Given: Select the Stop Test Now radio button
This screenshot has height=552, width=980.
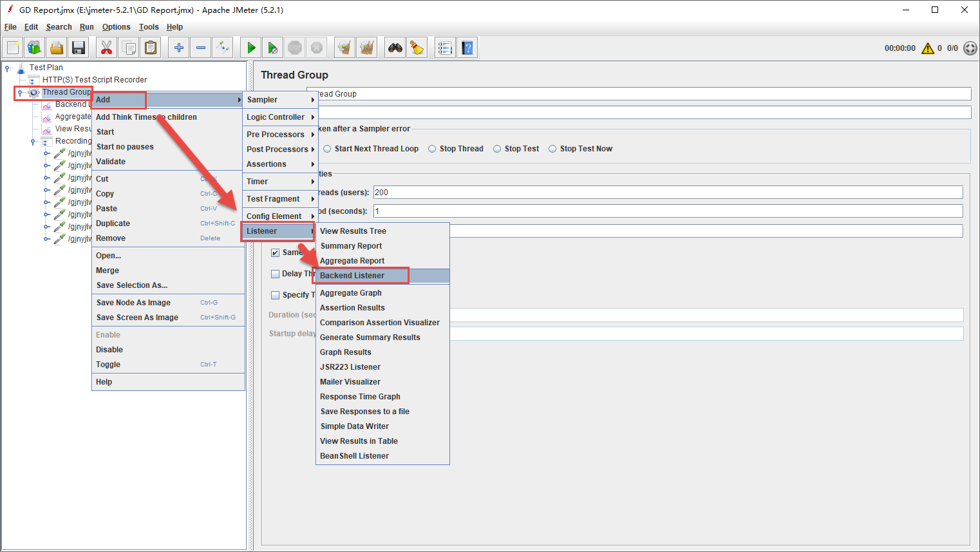Looking at the screenshot, I should (552, 149).
